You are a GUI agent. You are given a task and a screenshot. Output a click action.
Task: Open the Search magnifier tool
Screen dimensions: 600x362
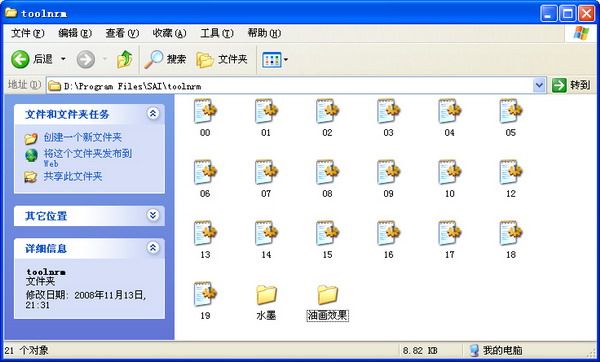165,59
